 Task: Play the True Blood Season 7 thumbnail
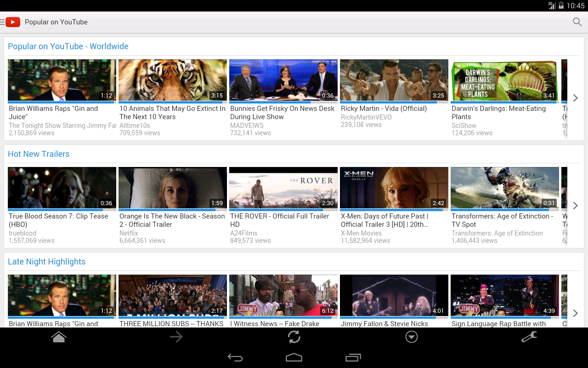pyautogui.click(x=62, y=188)
